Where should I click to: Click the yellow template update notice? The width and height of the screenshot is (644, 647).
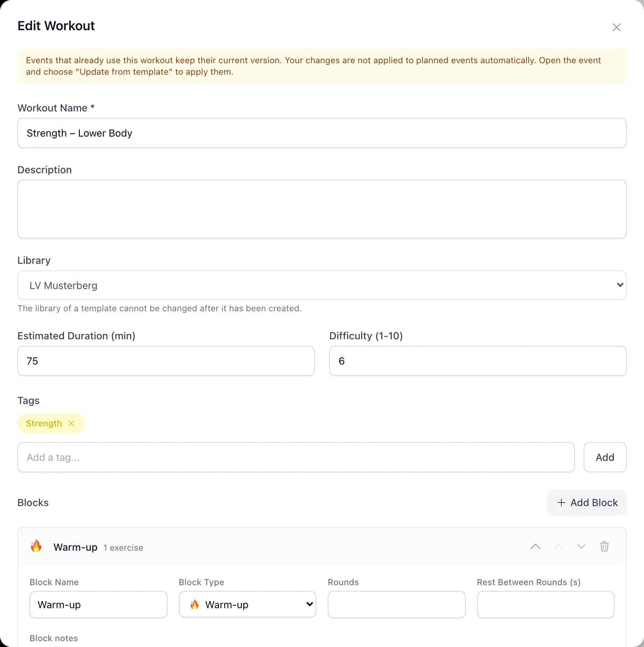pos(322,66)
